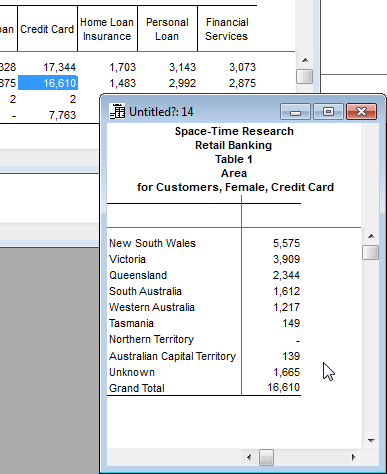Select the New South Wales row label
The image size is (387, 474).
[x=152, y=243]
